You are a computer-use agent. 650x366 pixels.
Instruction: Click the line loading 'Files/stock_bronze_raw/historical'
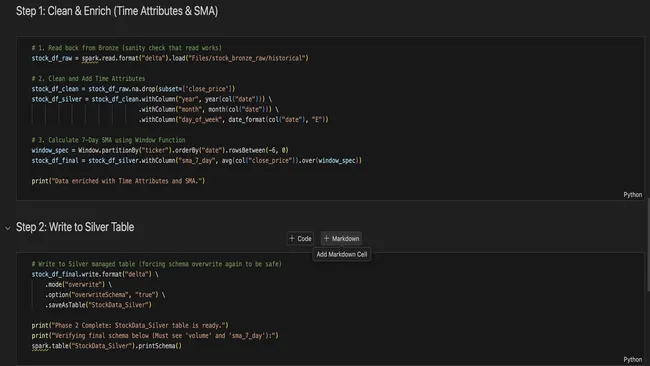170,58
